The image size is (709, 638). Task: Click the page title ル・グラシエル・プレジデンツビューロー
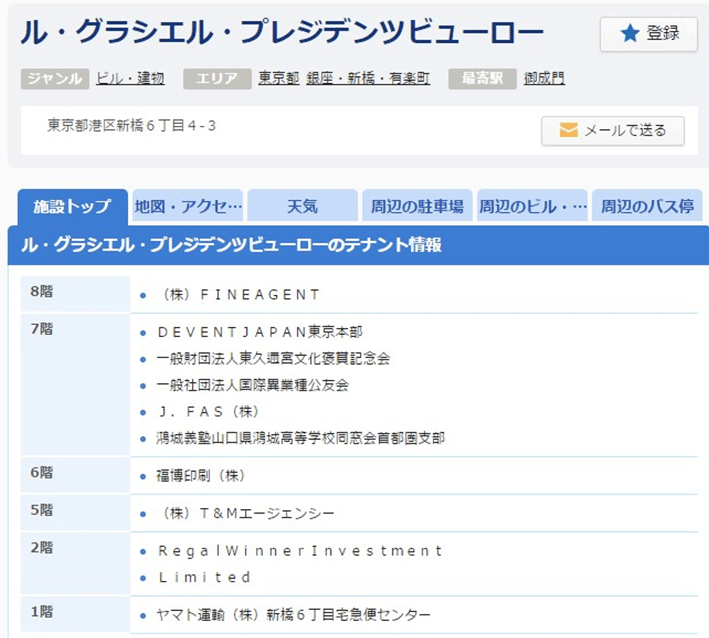282,32
